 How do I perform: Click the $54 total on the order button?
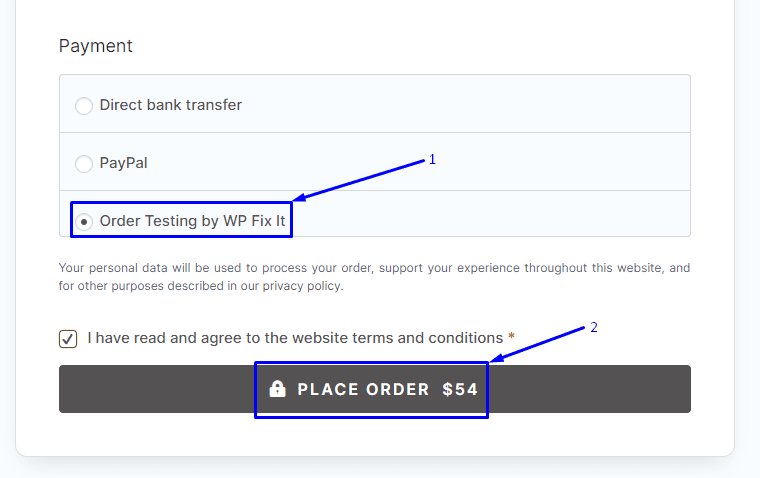pos(460,389)
